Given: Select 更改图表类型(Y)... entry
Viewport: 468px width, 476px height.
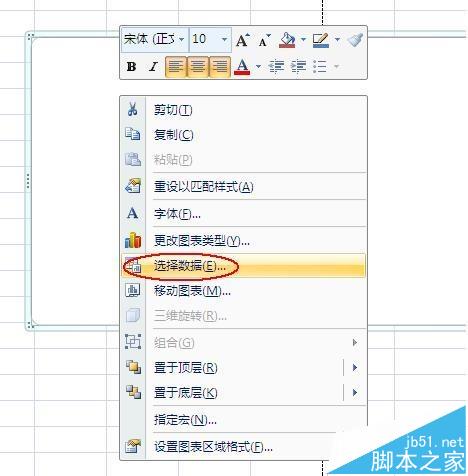Looking at the screenshot, I should point(243,240).
